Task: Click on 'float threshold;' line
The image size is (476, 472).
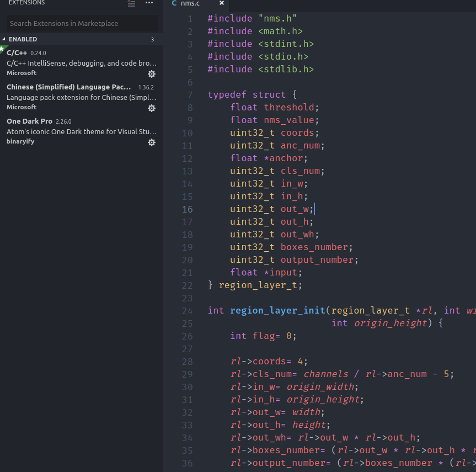Action: click(275, 107)
